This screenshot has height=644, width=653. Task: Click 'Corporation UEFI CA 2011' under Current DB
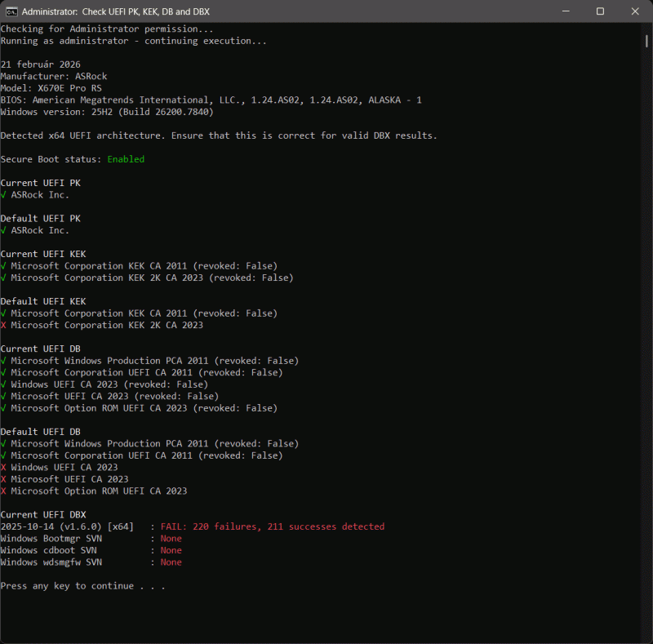tap(147, 373)
